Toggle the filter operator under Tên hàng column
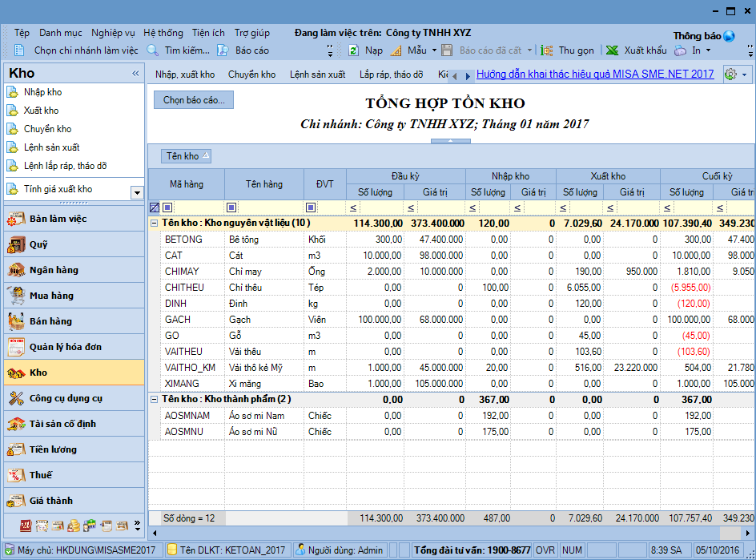Image resolution: width=756 pixels, height=560 pixels. point(231,207)
